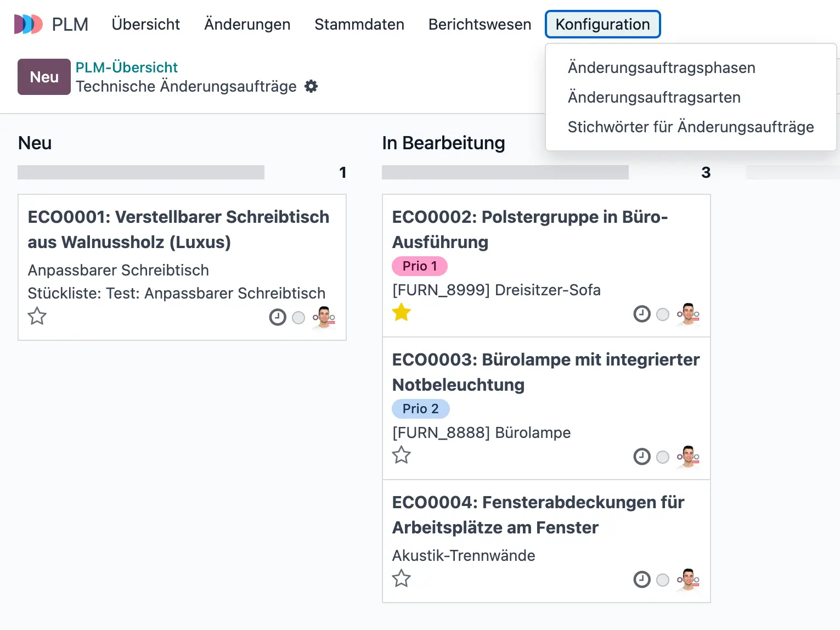This screenshot has height=630, width=840.
Task: Open the kanban state circle on ECO0001
Action: 298,317
